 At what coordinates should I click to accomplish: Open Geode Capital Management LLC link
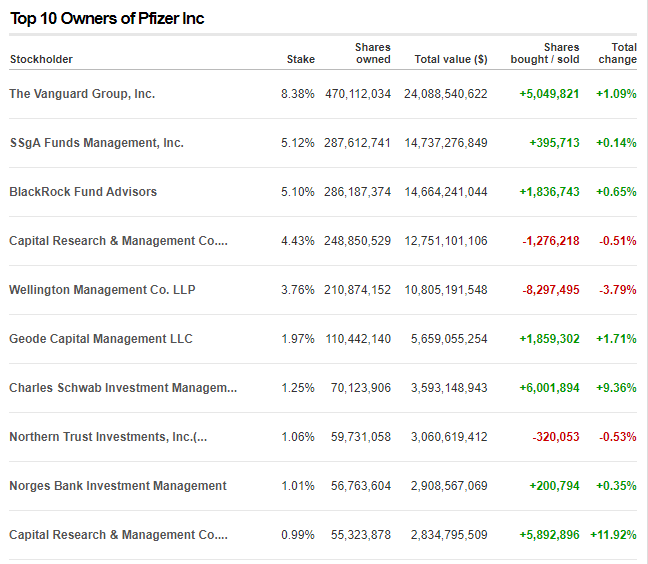pos(101,339)
